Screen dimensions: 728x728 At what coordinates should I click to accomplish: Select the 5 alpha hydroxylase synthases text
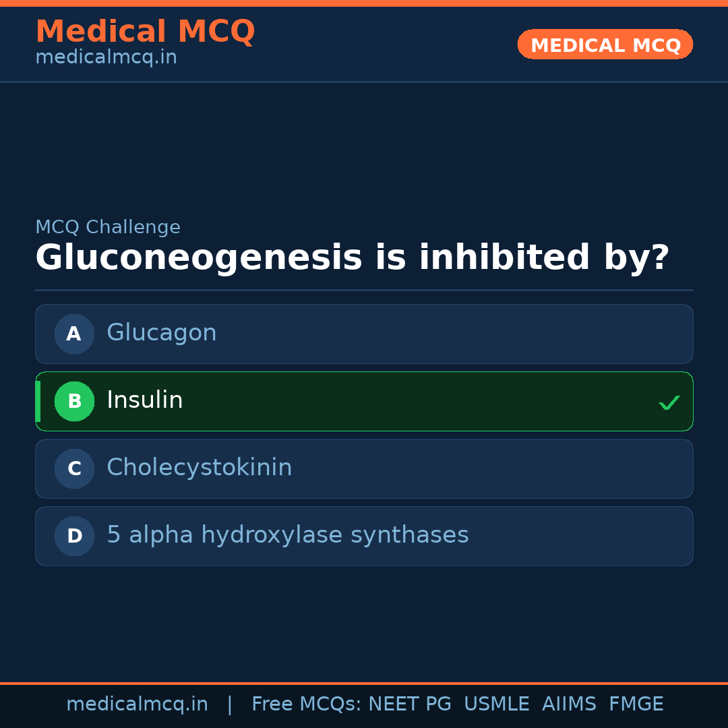(x=288, y=535)
